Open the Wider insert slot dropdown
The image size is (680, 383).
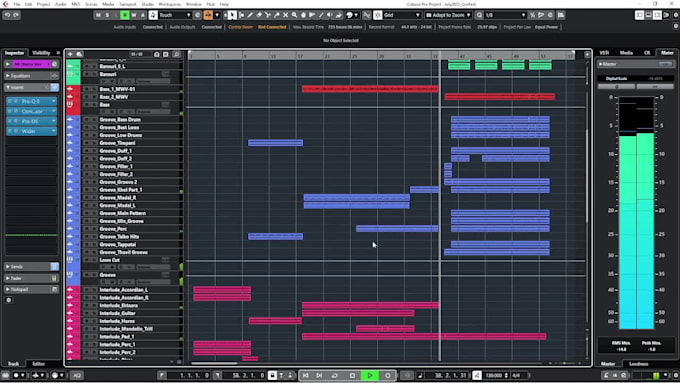[53, 131]
